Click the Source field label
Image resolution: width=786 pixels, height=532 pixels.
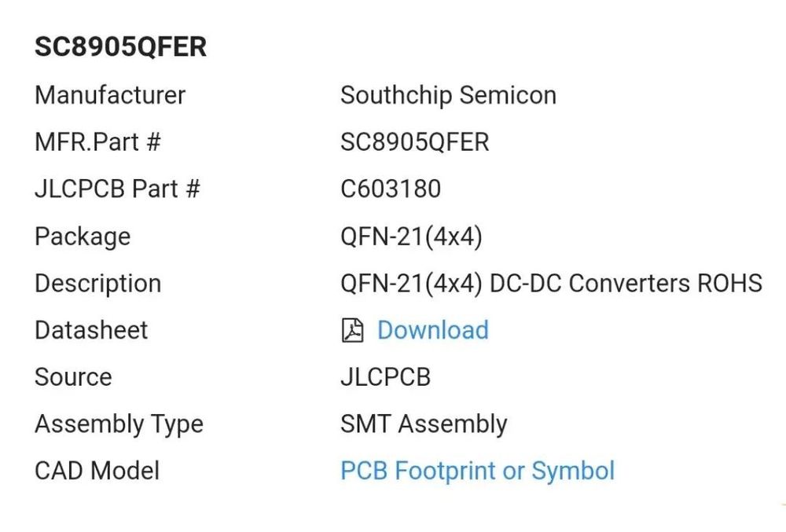pos(73,377)
